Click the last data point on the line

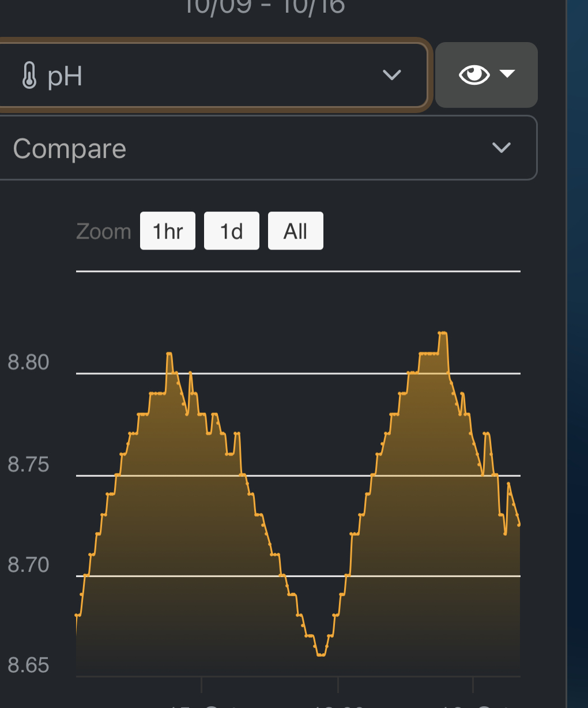[x=519, y=525]
